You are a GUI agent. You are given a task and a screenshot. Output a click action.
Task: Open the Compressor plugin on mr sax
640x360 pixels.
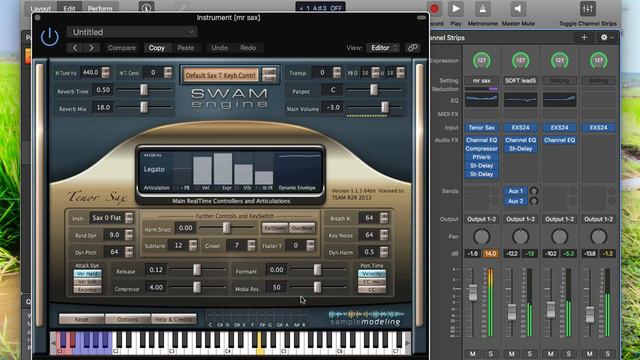482,149
